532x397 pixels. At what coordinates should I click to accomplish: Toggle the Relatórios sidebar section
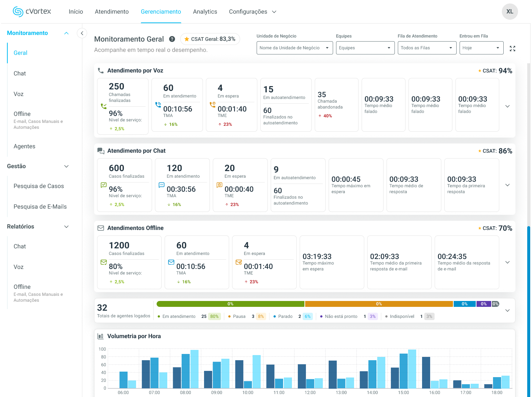(67, 227)
